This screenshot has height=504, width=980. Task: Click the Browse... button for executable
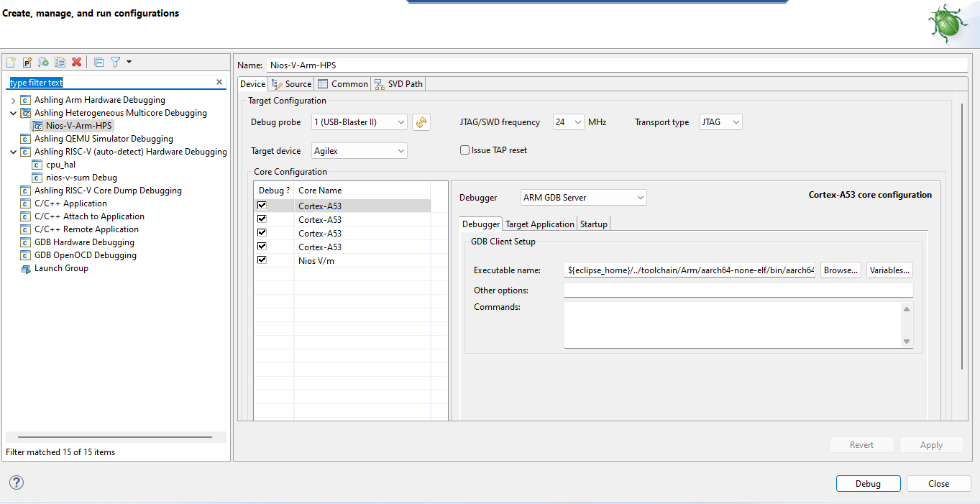[841, 270]
